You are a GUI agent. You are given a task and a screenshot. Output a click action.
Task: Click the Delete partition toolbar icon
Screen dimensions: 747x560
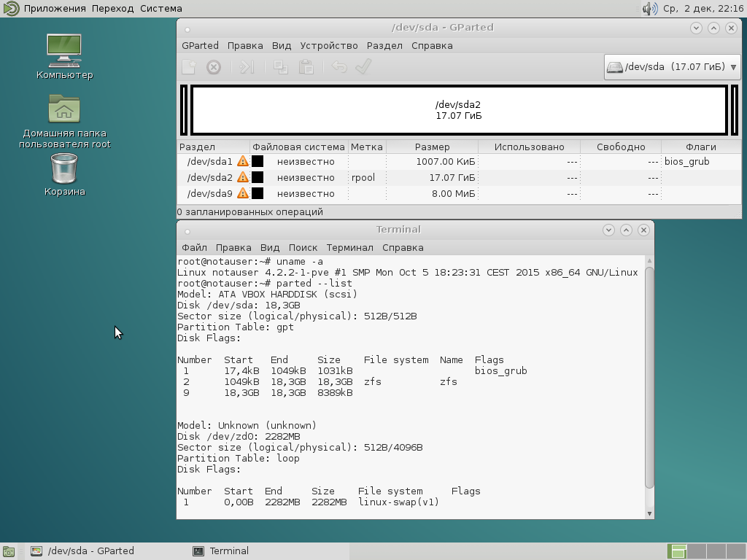pyautogui.click(x=214, y=67)
